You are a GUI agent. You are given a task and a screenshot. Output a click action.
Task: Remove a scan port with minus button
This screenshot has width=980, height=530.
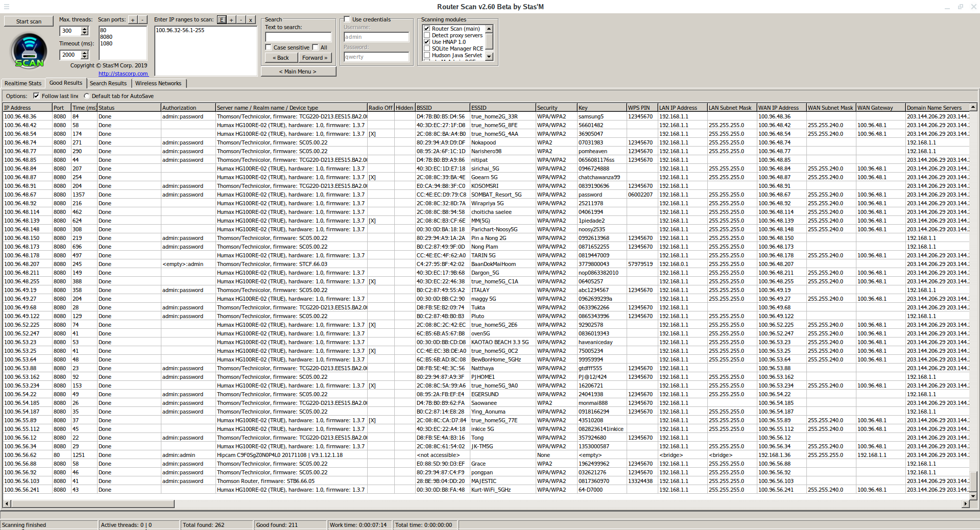click(x=142, y=20)
